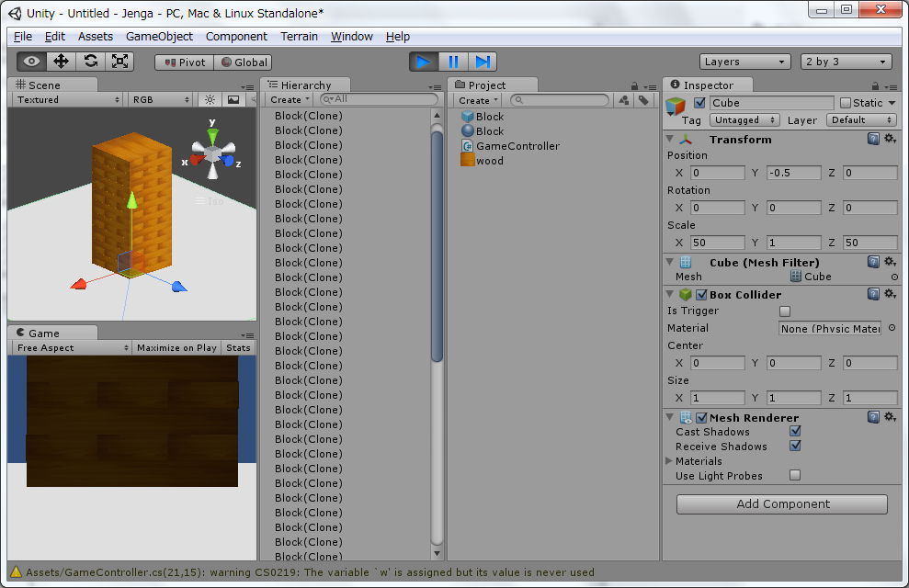Click the Step frame button
Viewport: 909px width, 588px height.
483,62
